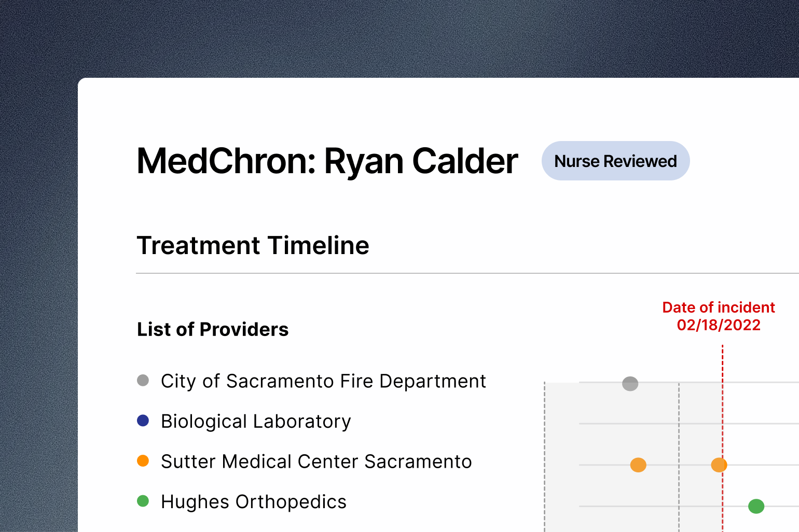Select the orange marker on the incident line
Screen dimensions: 799x532
(719, 465)
